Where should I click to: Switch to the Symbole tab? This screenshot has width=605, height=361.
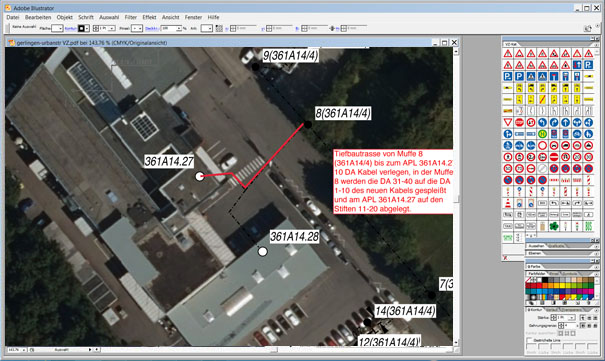pyautogui.click(x=570, y=273)
